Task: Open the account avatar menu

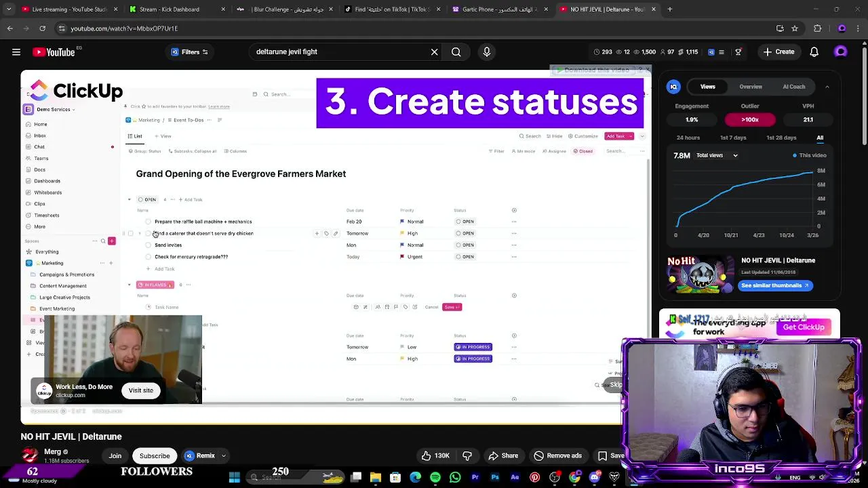Action: click(841, 52)
